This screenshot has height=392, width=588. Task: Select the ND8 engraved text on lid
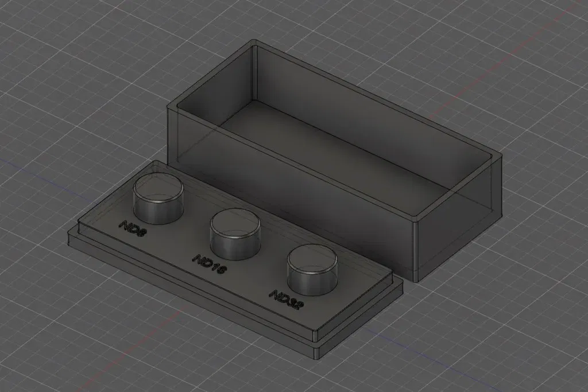133,230
